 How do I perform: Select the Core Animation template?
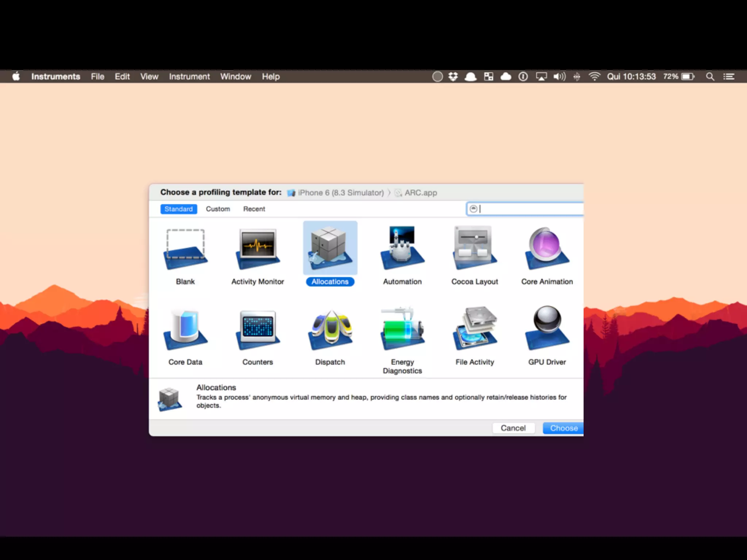click(x=547, y=249)
